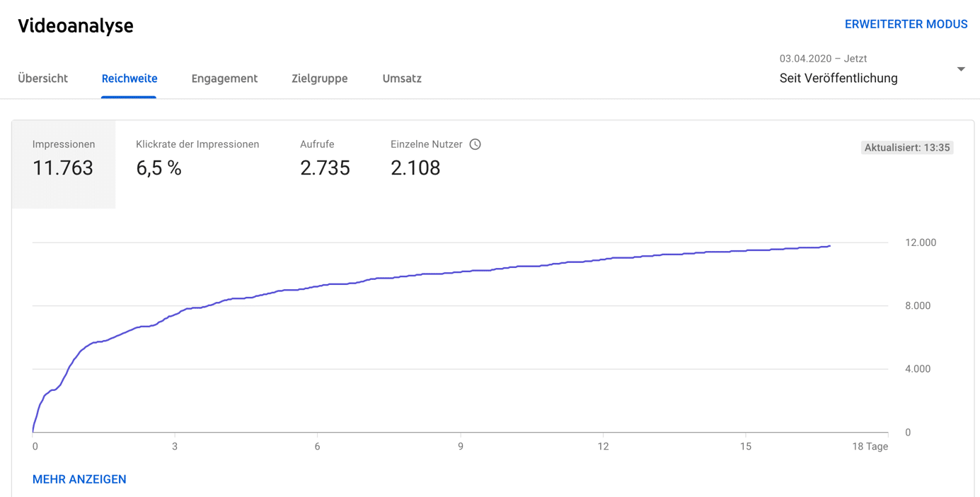This screenshot has width=980, height=497.
Task: Click the 15 day x-axis label
Action: coord(746,447)
